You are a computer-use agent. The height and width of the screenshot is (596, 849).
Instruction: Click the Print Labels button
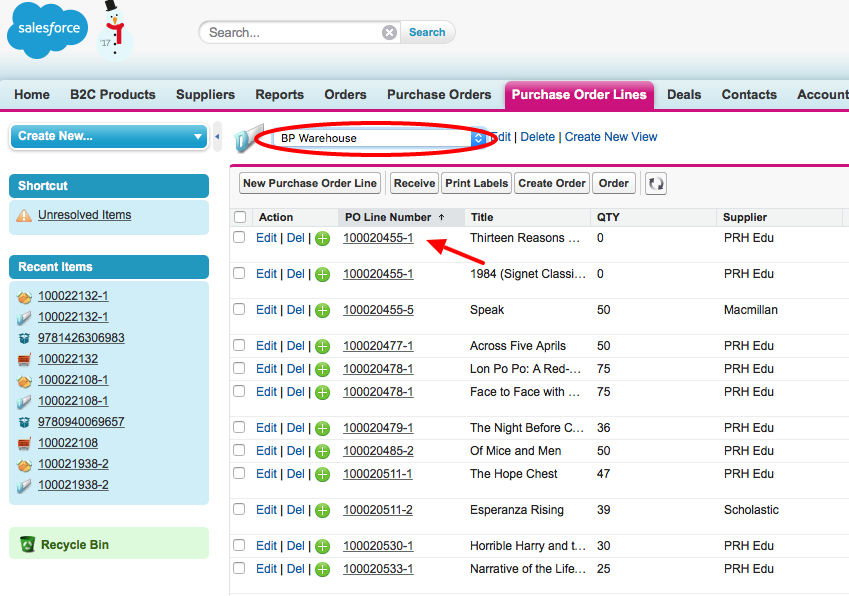[x=476, y=184]
